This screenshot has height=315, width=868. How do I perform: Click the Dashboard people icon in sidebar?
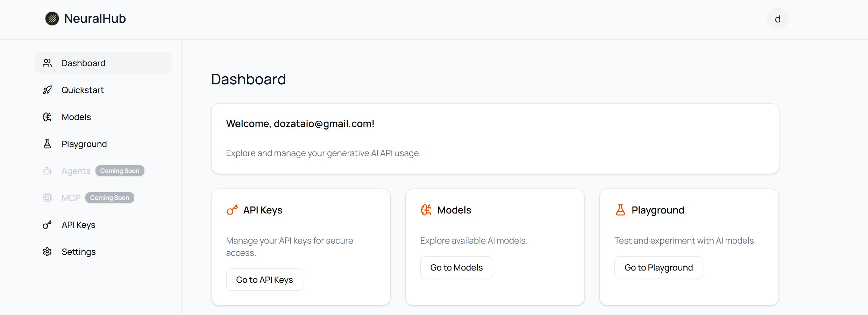pyautogui.click(x=47, y=63)
